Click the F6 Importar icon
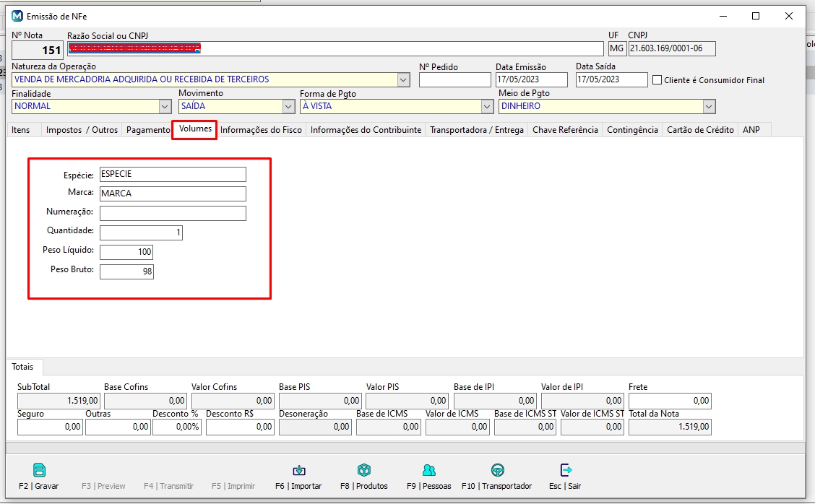Screen dimensions: 815x504 pyautogui.click(x=298, y=471)
